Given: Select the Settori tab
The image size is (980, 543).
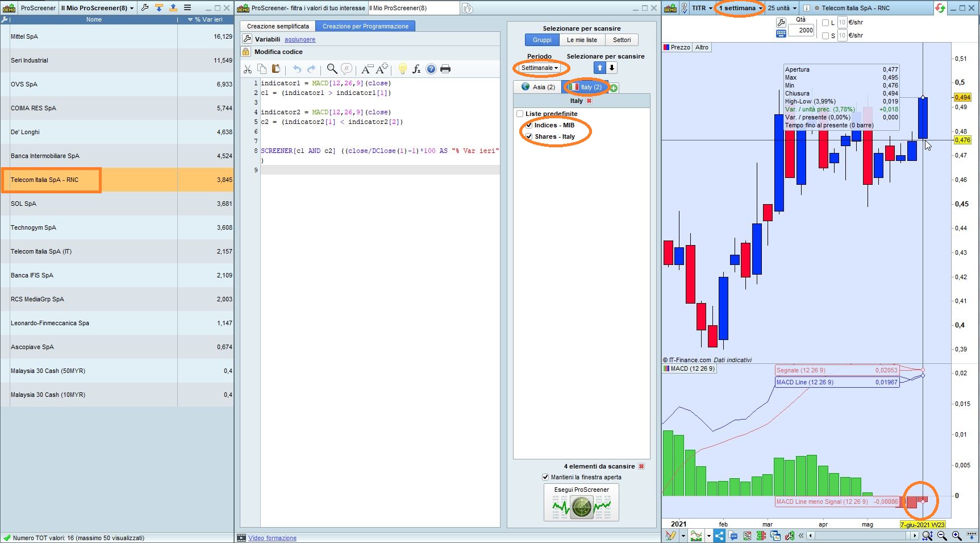Looking at the screenshot, I should [x=622, y=40].
